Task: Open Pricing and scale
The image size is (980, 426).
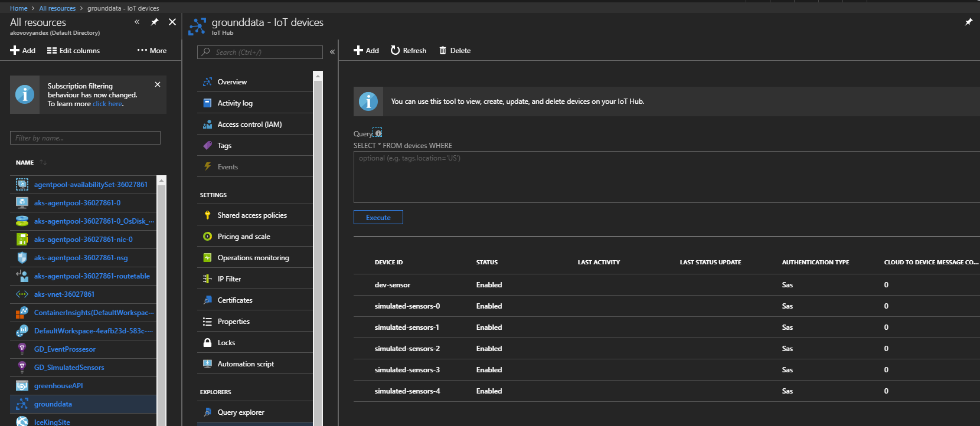Action: [x=255, y=236]
